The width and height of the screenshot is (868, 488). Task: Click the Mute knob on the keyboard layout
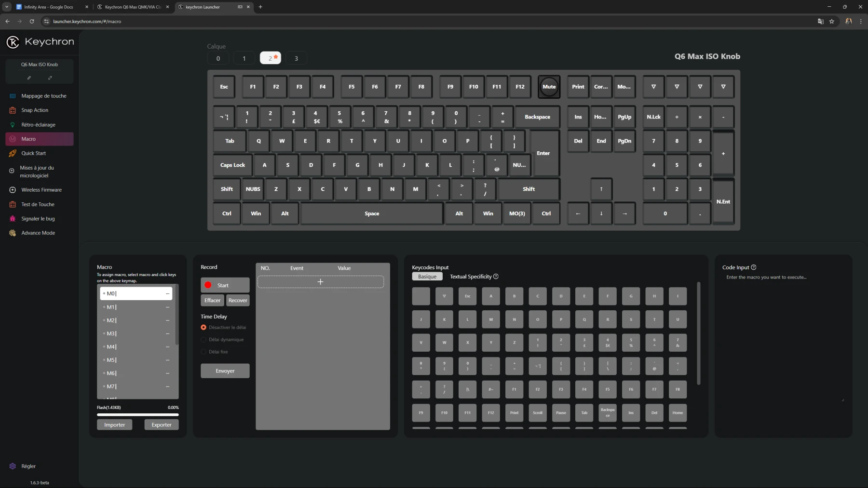pos(549,87)
